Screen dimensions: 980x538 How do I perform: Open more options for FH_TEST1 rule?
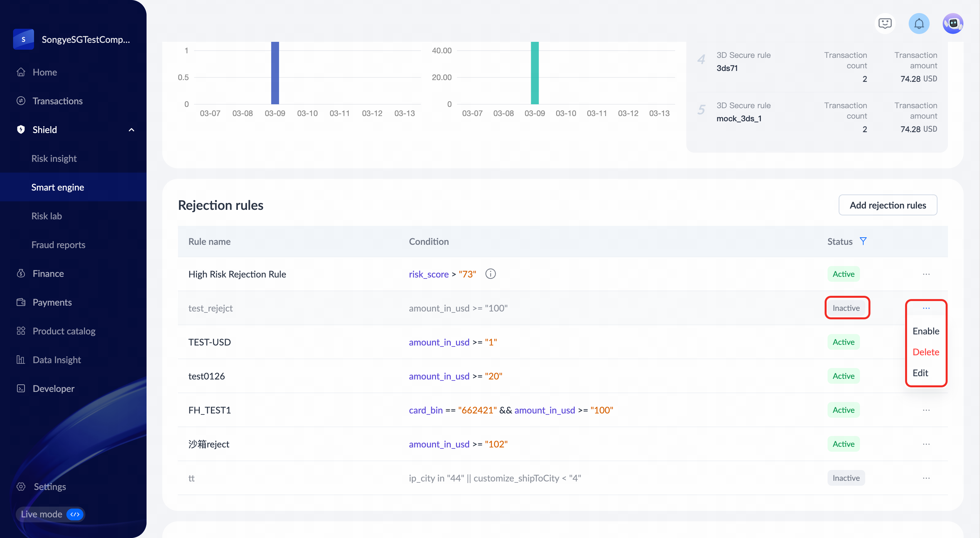pyautogui.click(x=926, y=410)
